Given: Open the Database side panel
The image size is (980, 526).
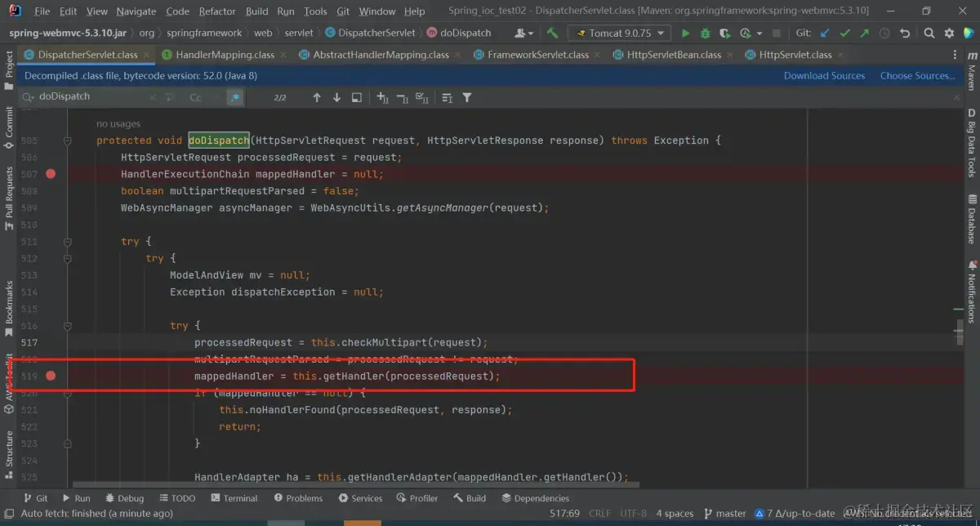Looking at the screenshot, I should click(x=972, y=219).
